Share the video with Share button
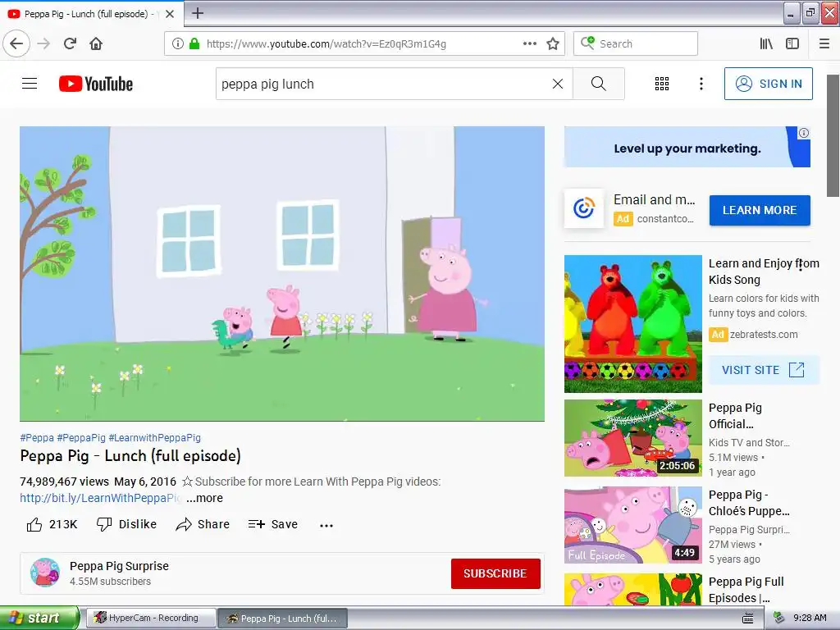Viewport: 840px width, 630px height. (203, 524)
